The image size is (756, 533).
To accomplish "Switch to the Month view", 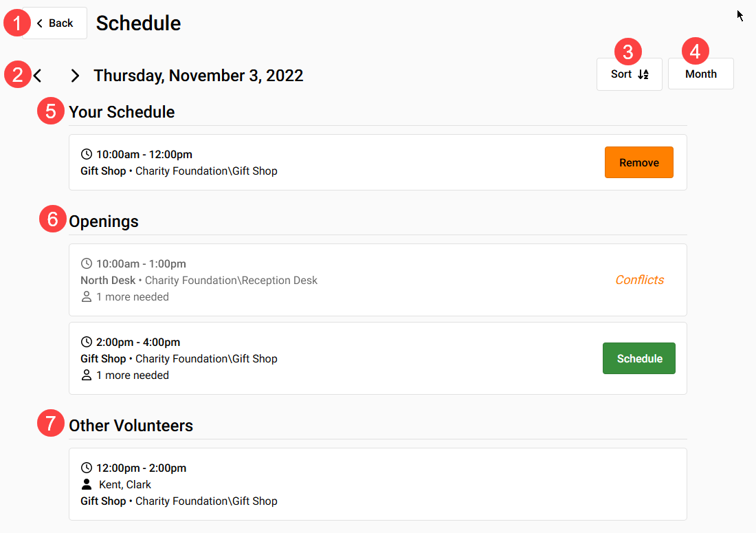I will pyautogui.click(x=700, y=74).
